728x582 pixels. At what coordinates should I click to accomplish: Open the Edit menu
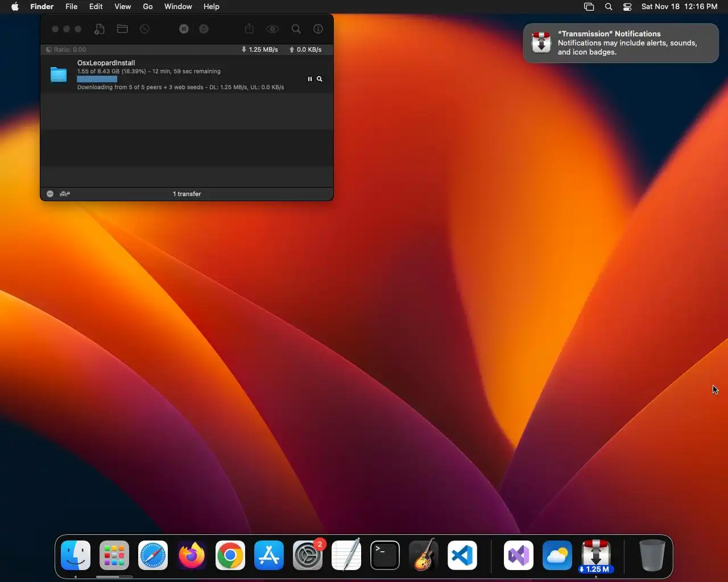[96, 7]
